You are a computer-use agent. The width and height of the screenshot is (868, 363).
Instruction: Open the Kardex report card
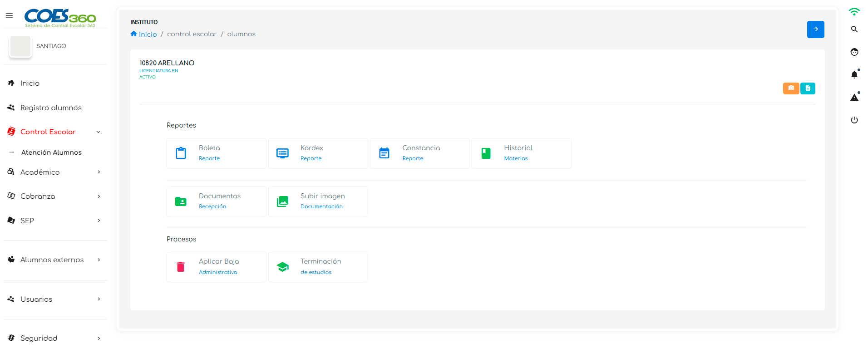pyautogui.click(x=318, y=153)
